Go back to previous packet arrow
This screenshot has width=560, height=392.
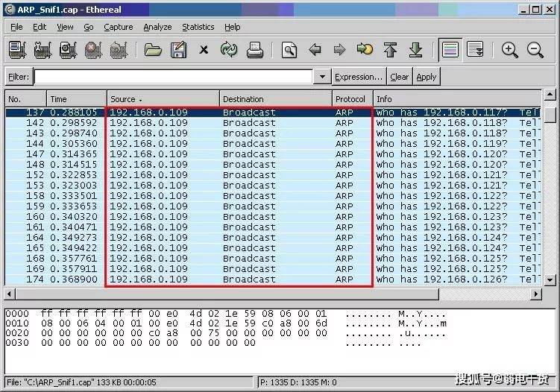[x=315, y=50]
